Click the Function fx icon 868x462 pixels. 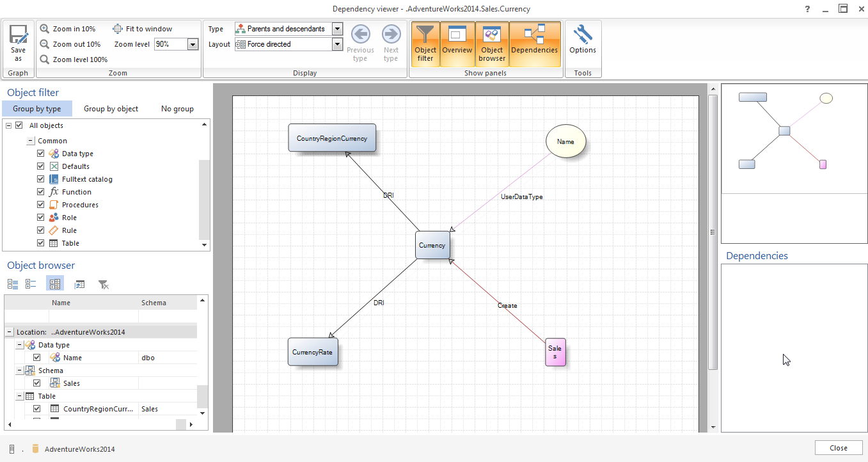point(54,192)
